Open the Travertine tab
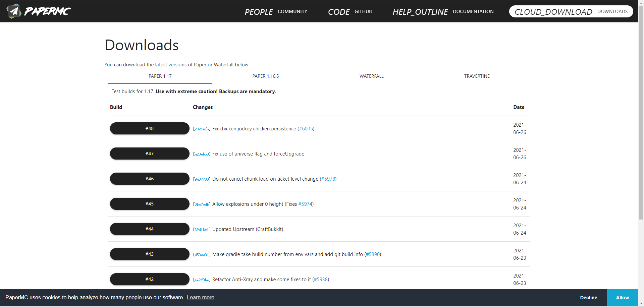The height and width of the screenshot is (307, 644). (x=477, y=76)
